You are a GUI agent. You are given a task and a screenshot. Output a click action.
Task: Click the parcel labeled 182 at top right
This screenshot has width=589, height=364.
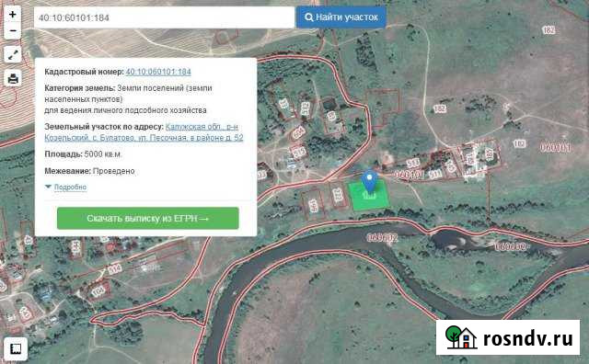point(549,30)
